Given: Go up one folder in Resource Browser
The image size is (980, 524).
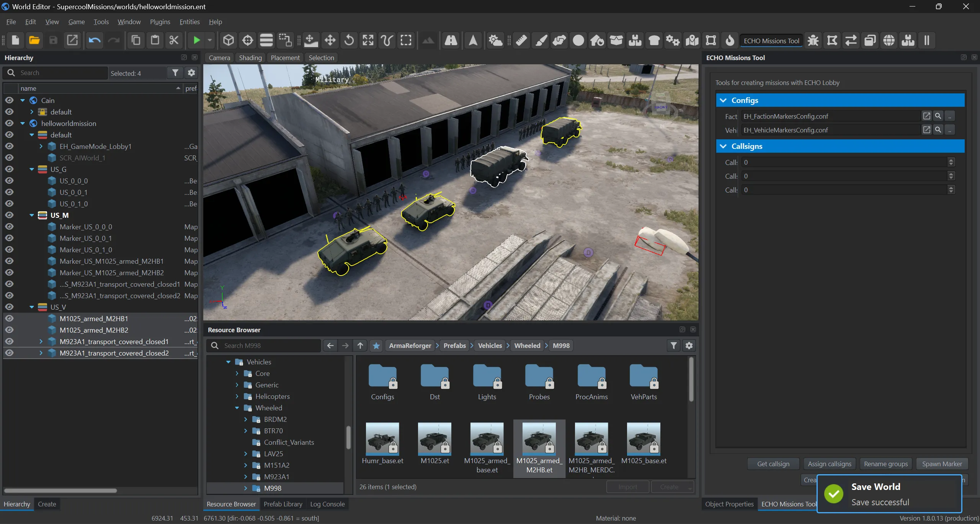Looking at the screenshot, I should [360, 346].
